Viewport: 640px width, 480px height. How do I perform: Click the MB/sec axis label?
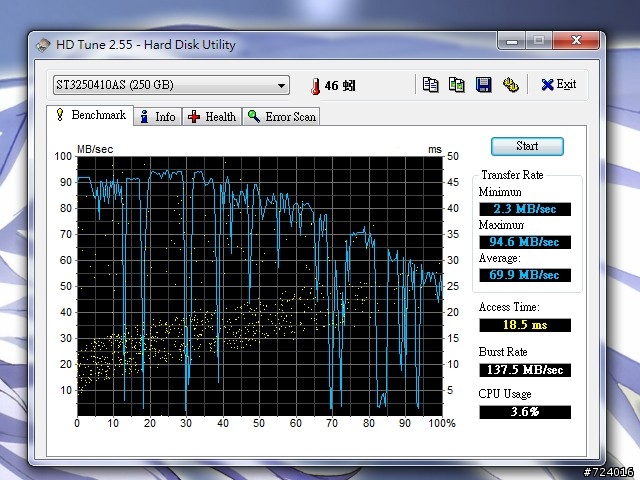pos(95,149)
